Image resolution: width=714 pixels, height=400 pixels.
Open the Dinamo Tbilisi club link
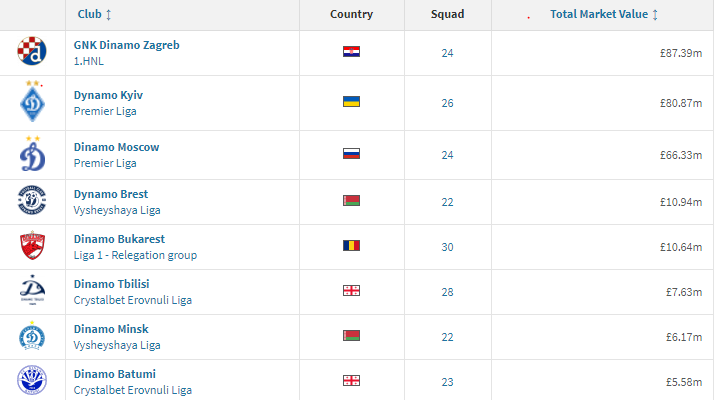click(x=112, y=284)
